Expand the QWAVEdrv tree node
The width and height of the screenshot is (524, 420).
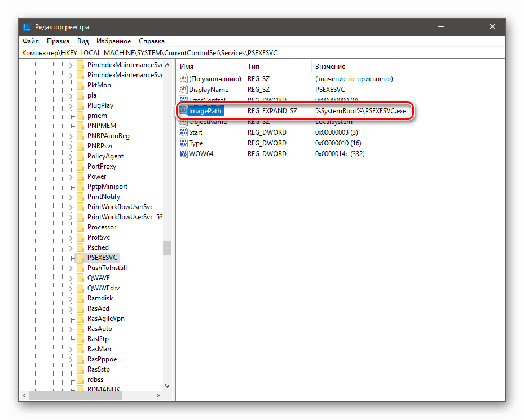pos(71,288)
